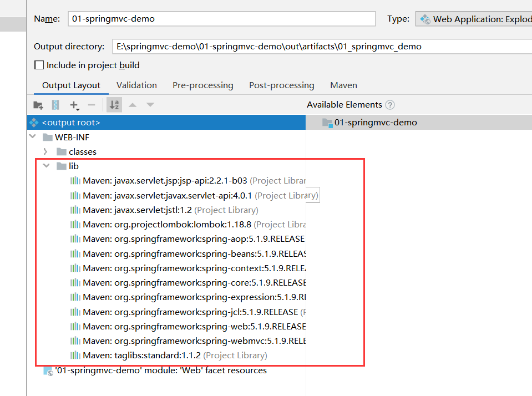Image resolution: width=532 pixels, height=396 pixels.
Task: Select the <output root> tree node
Action: (166, 122)
